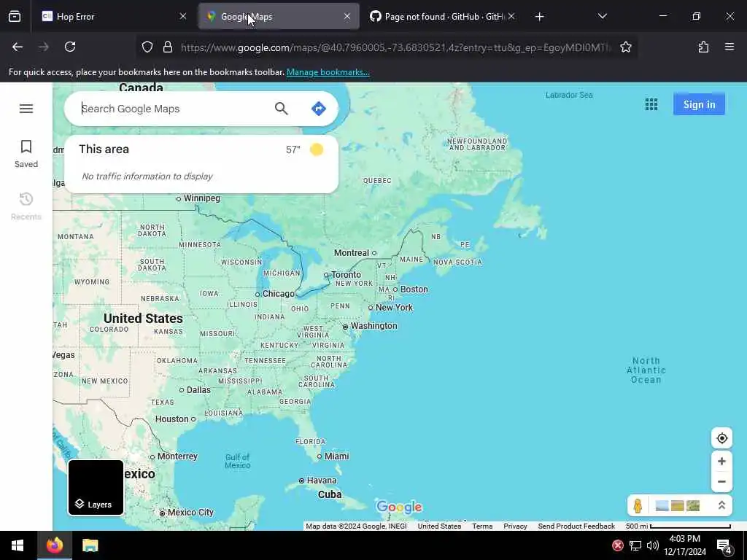Screen dimensions: 747x560
Task: Open the Saved places panel
Action: pos(26,154)
